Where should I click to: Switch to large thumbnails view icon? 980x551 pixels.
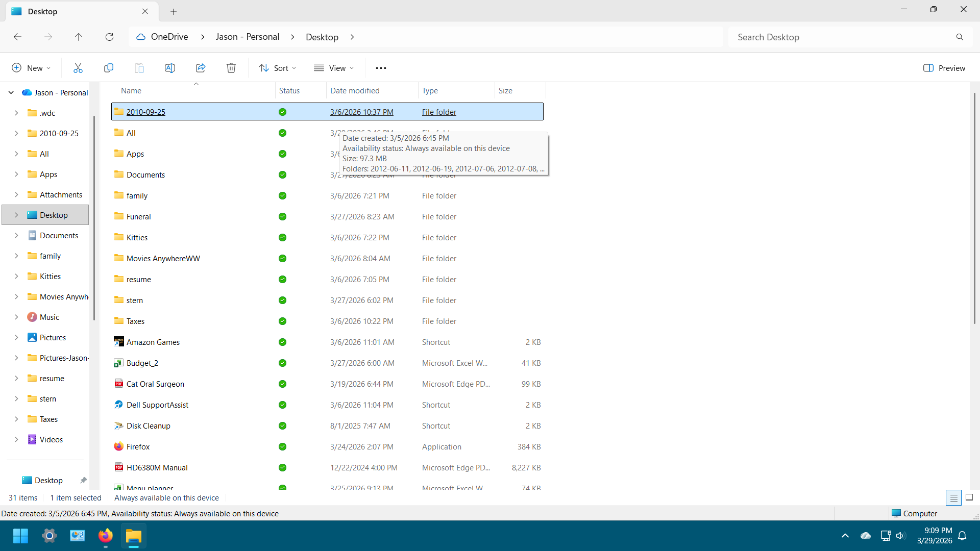coord(969,497)
